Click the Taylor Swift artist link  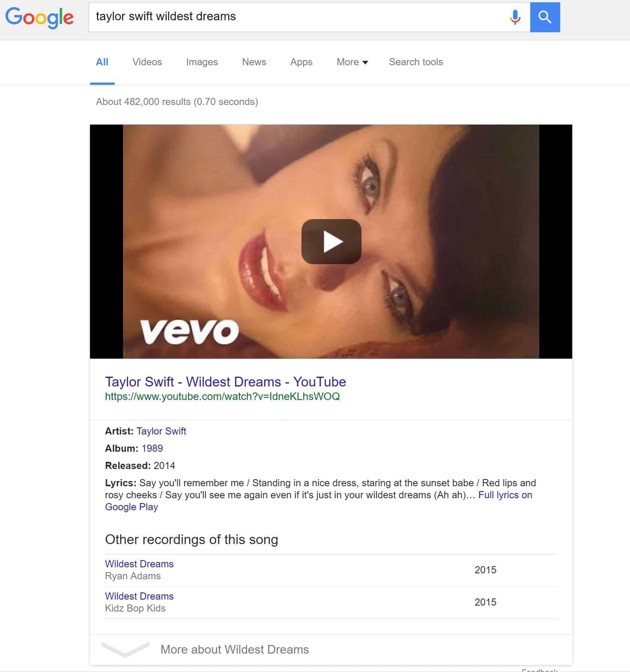tap(161, 431)
